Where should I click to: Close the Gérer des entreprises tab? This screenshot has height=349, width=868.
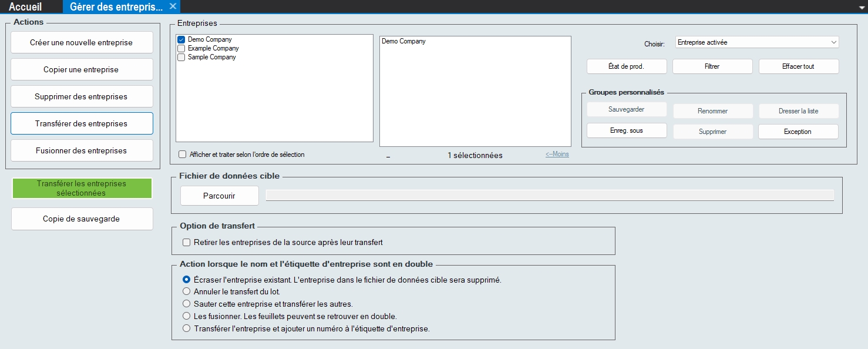173,6
